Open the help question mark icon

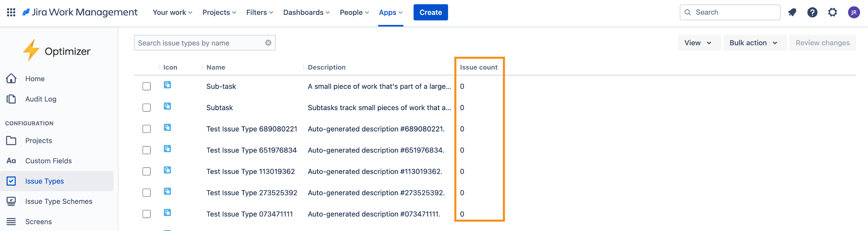[812, 13]
